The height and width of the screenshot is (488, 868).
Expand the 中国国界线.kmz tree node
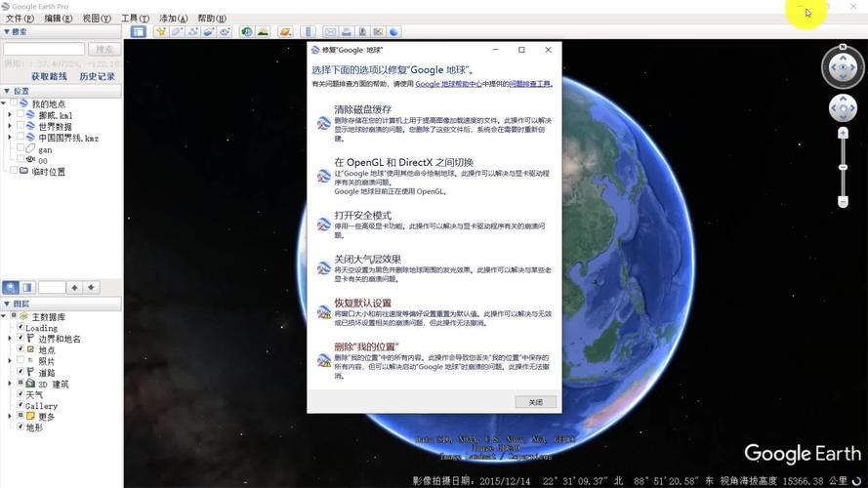(x=10, y=138)
